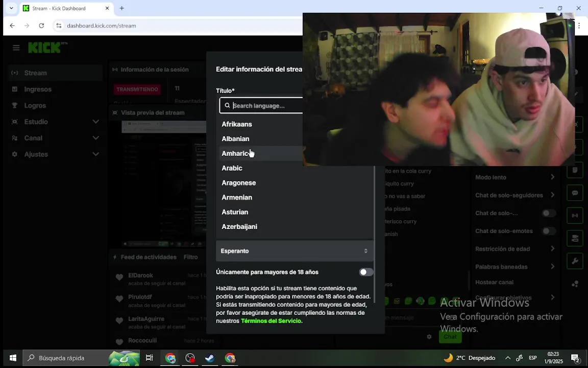
Task: Click Hostear canal option
Action: [494, 282]
